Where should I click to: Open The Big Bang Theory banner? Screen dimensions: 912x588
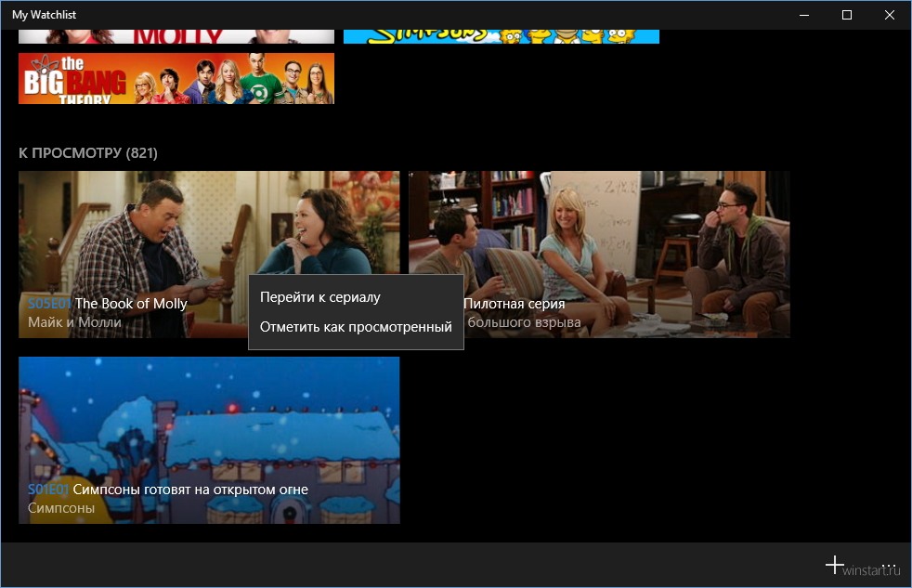coord(176,79)
